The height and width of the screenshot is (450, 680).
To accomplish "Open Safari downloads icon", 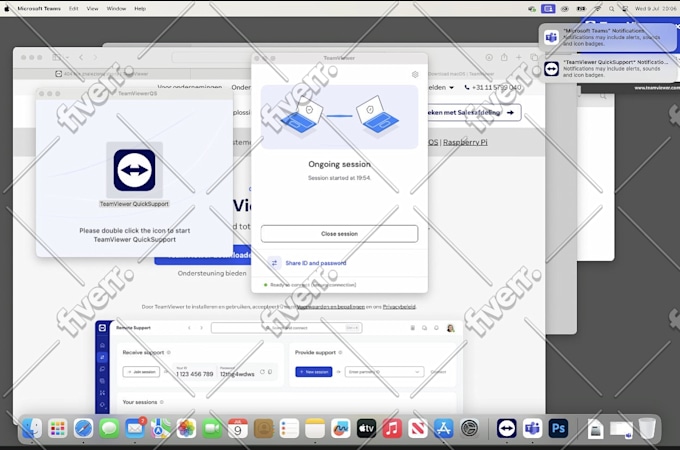I will click(x=489, y=57).
